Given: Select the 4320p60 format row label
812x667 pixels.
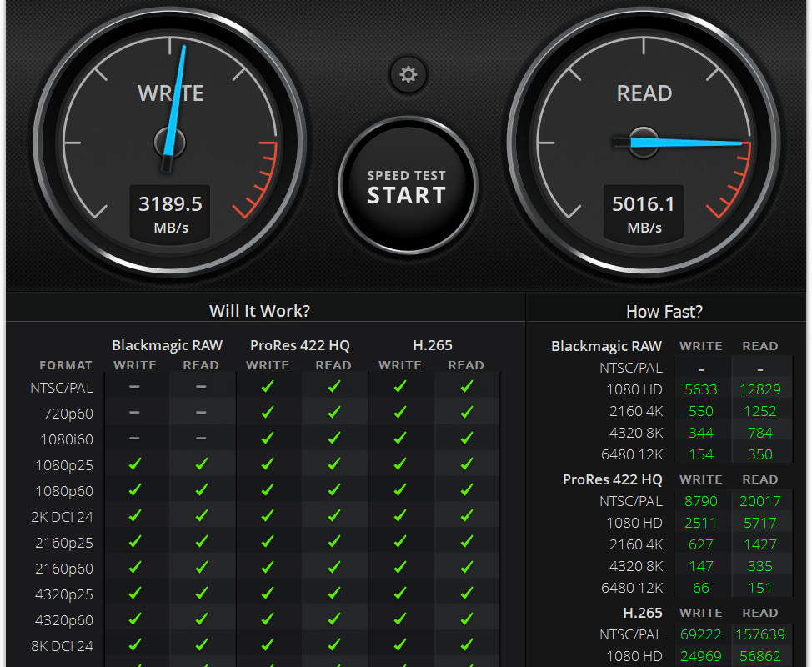Looking at the screenshot, I should [64, 620].
